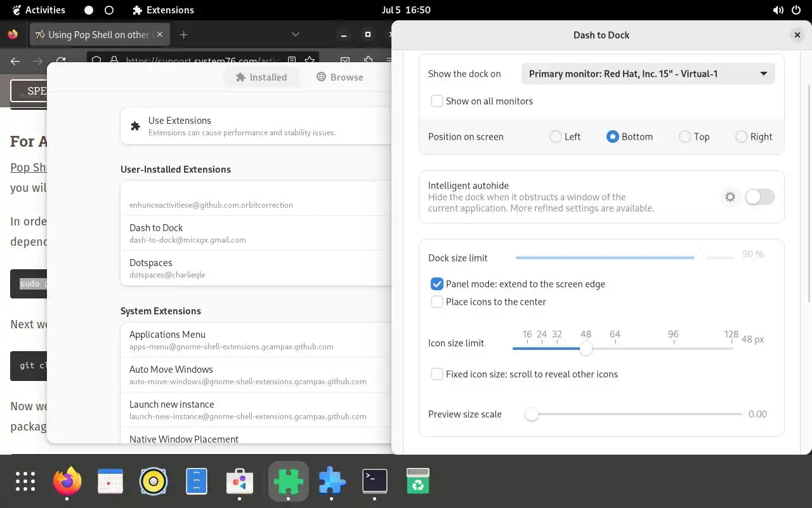The height and width of the screenshot is (508, 812).
Task: Open Intelligent autohide gear settings
Action: tap(730, 197)
